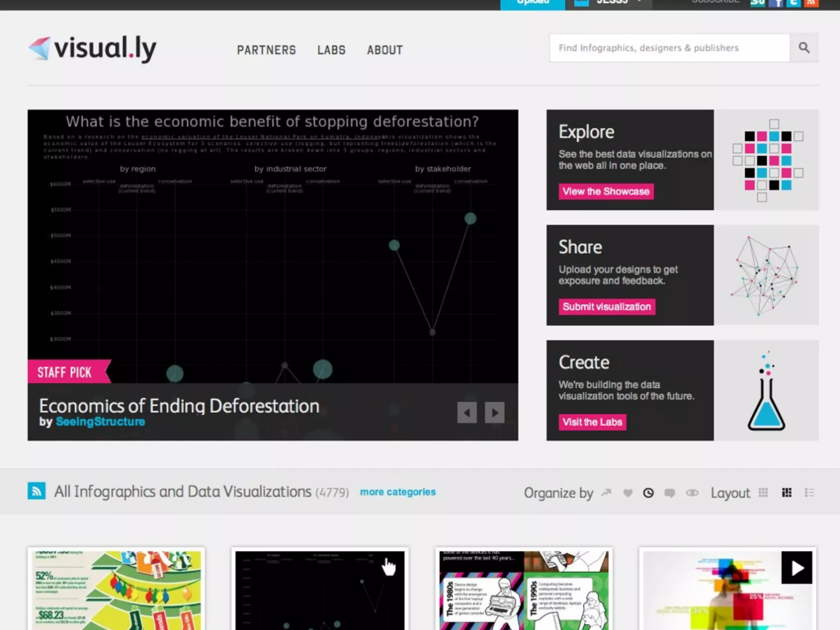Image resolution: width=840 pixels, height=630 pixels.
Task: Click the orange RSS icon in top bar
Action: pos(811,3)
